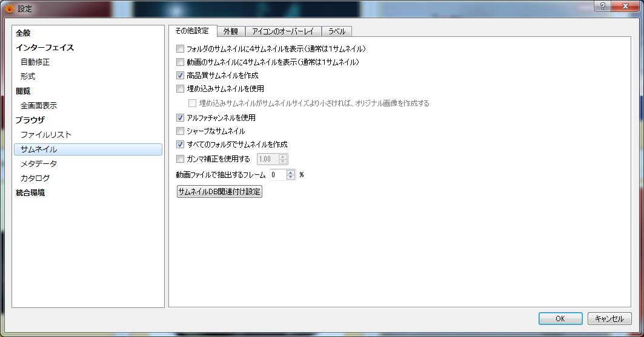Select 閲覧 category

pos(23,91)
